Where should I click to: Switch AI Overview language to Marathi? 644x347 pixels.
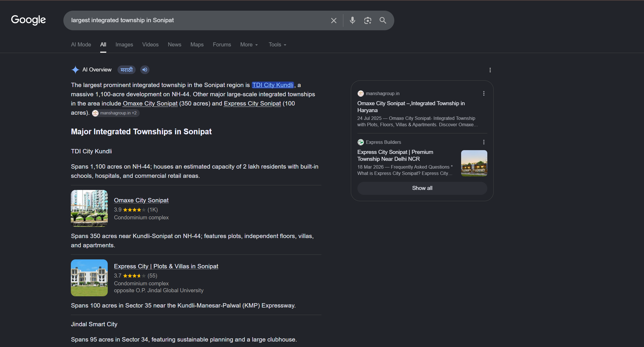pos(126,70)
